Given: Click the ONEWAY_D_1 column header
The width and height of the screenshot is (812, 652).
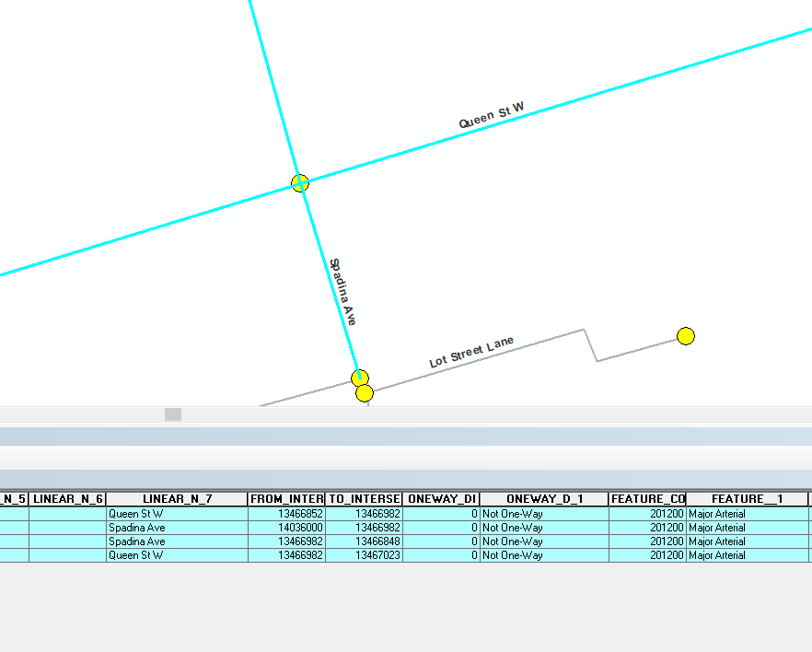Looking at the screenshot, I should [x=534, y=498].
